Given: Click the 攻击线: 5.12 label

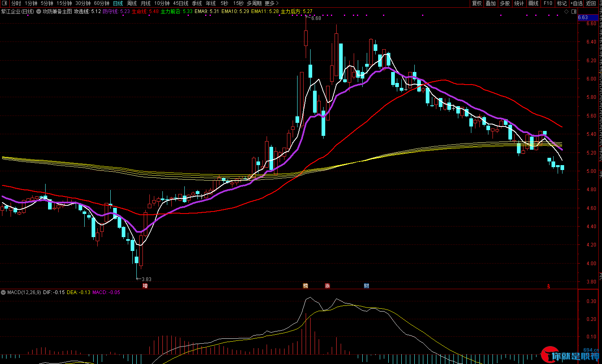Looking at the screenshot, I should (87, 12).
